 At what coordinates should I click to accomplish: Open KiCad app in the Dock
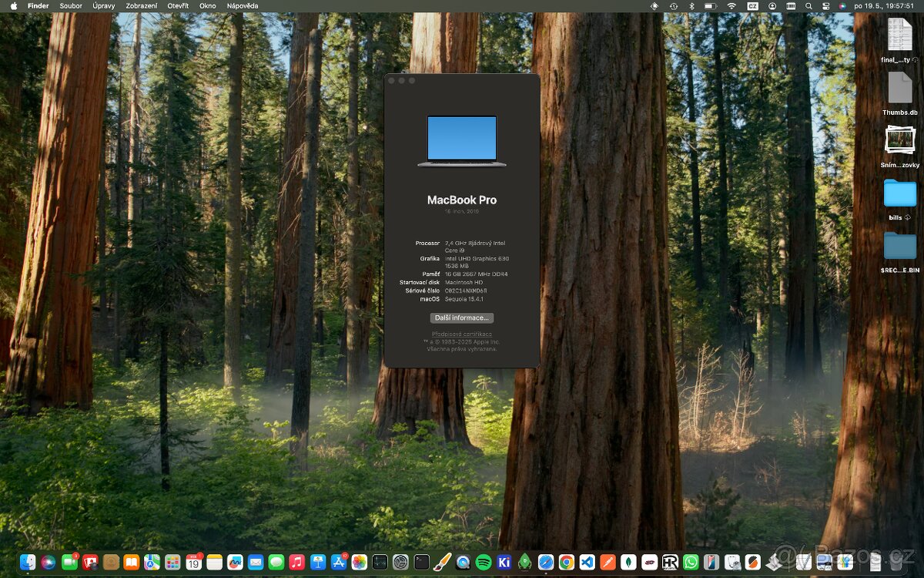pyautogui.click(x=504, y=563)
